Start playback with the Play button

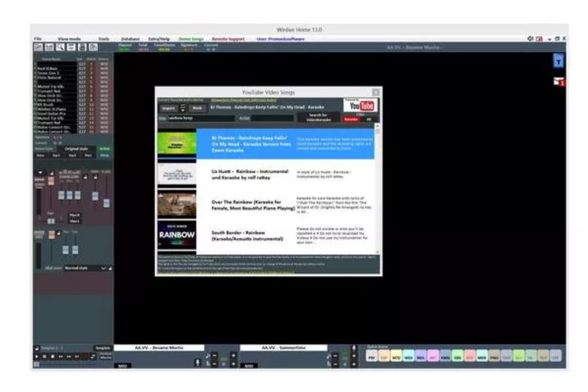point(37,357)
